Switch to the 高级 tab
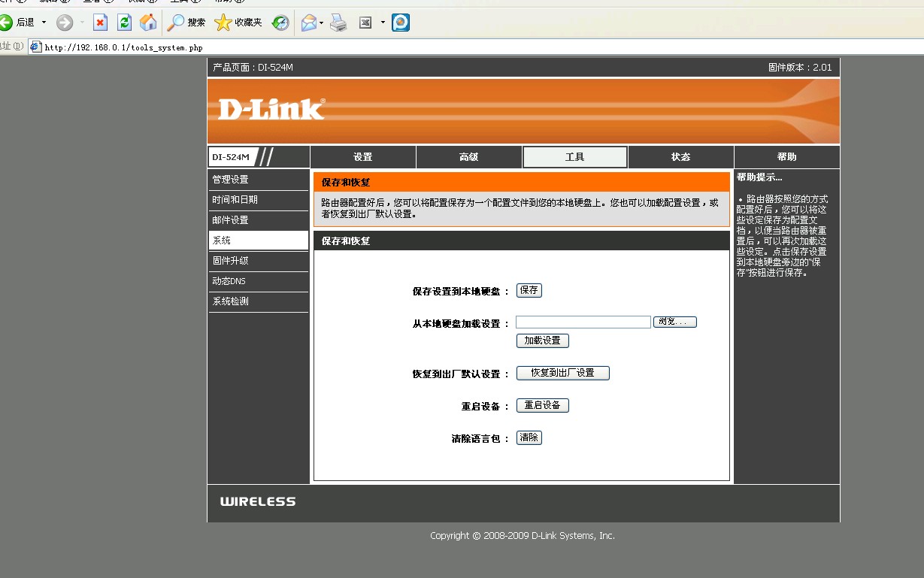Screen dimensions: 924x578 469,157
